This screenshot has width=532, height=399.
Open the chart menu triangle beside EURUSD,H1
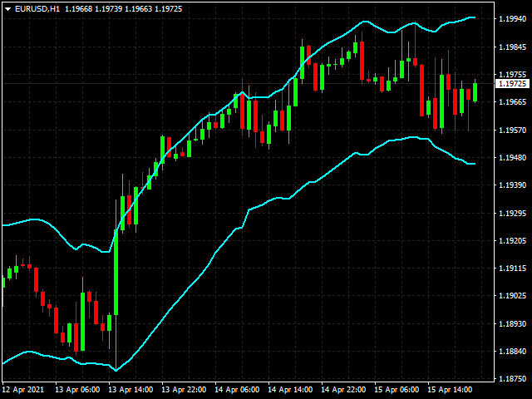click(x=7, y=9)
